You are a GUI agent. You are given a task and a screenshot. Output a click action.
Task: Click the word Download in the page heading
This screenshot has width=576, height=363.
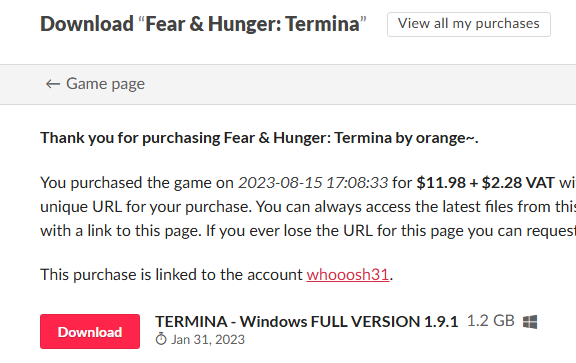coord(87,24)
